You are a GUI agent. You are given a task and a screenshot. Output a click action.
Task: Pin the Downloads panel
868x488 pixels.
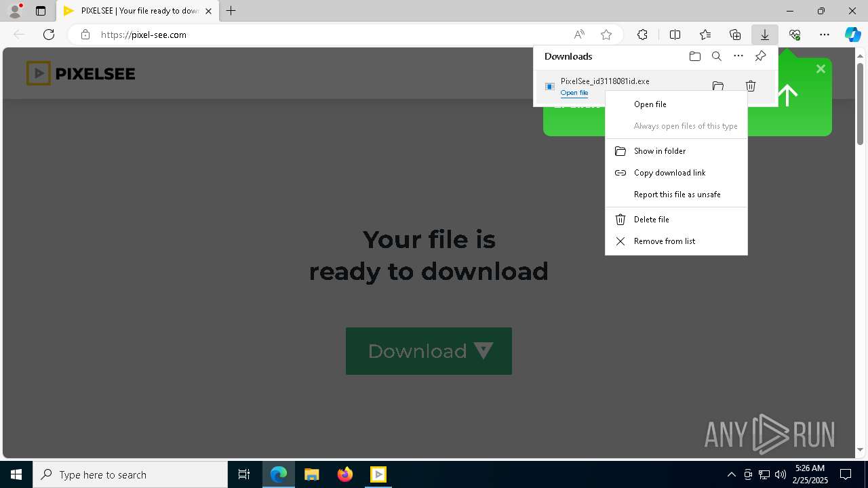point(760,56)
